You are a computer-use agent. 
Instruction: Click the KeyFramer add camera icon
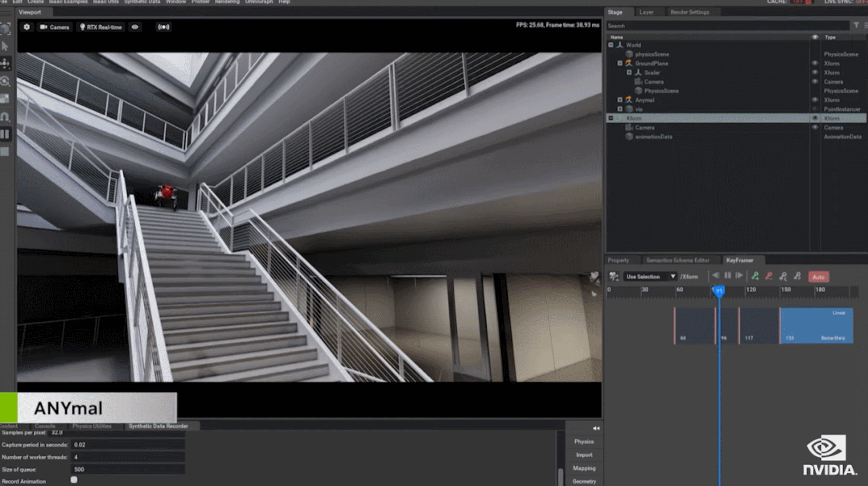(613, 276)
